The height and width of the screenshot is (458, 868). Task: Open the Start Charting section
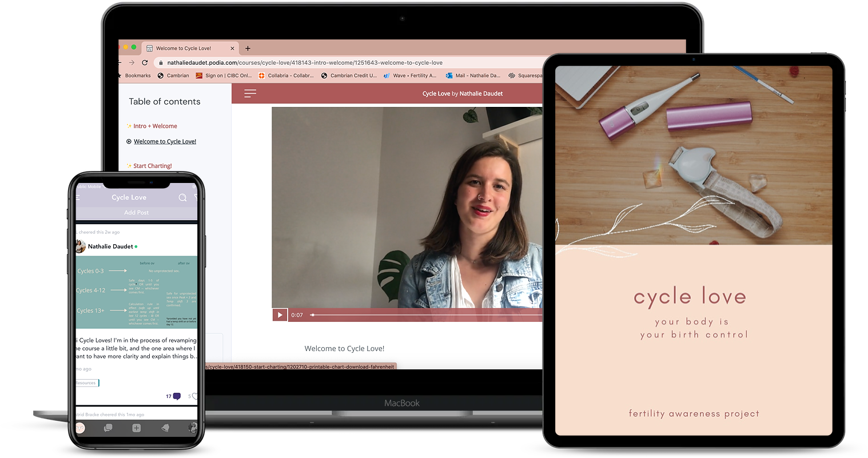click(152, 166)
